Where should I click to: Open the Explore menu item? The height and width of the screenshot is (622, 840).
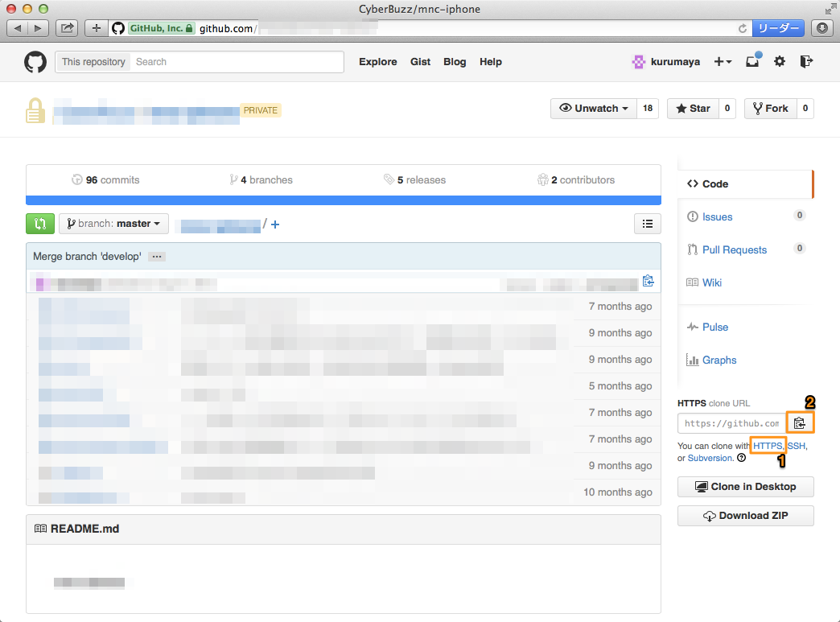(377, 62)
